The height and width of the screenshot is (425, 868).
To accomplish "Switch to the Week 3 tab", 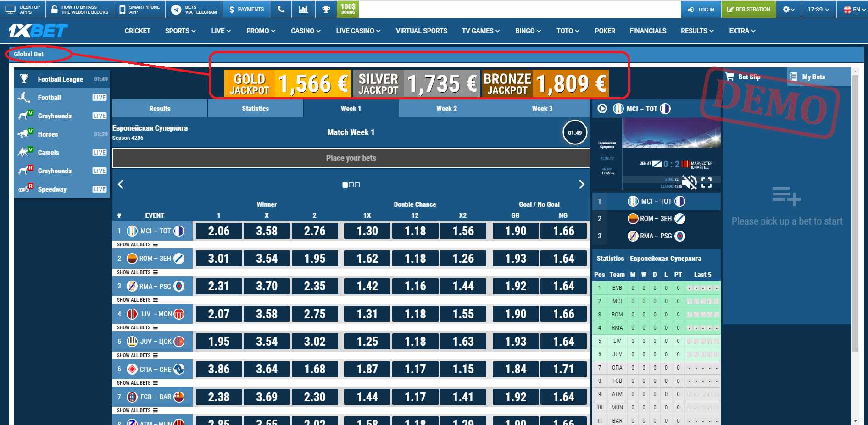I will point(542,109).
